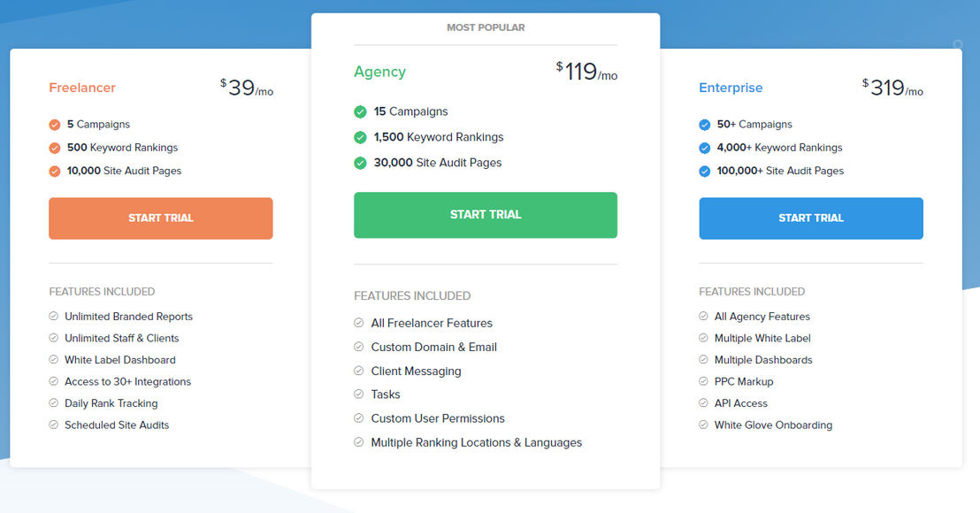The image size is (980, 513).
Task: Click 'Access to 30+ Integrations' feature text
Action: pos(127,382)
